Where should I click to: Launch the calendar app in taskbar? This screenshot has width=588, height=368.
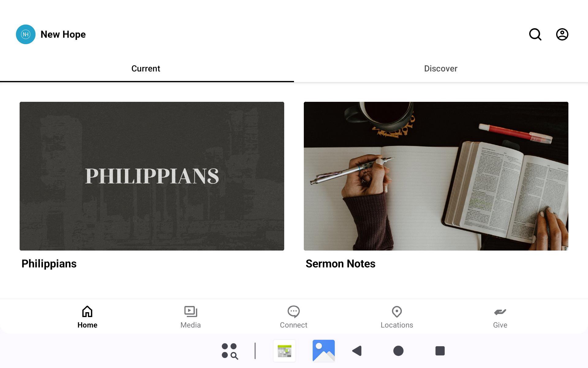coord(285,351)
